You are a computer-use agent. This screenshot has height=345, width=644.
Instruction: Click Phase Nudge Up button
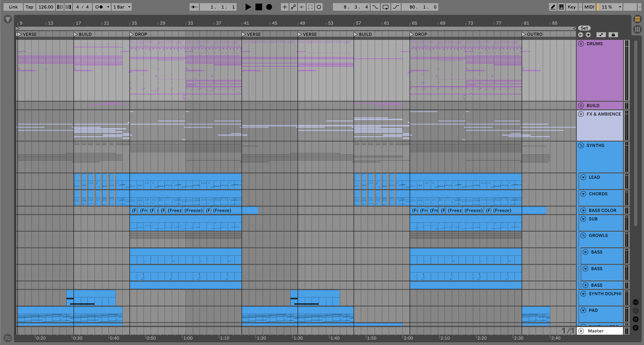tap(68, 7)
